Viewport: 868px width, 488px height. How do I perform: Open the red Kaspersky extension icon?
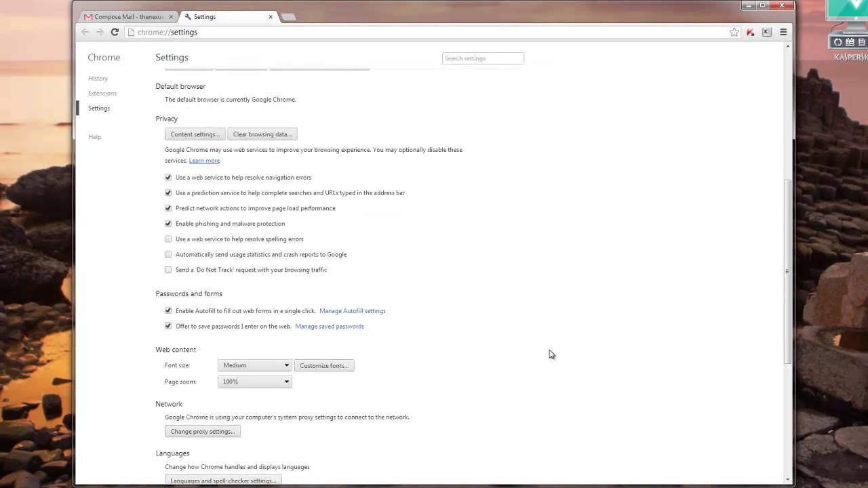tap(751, 32)
